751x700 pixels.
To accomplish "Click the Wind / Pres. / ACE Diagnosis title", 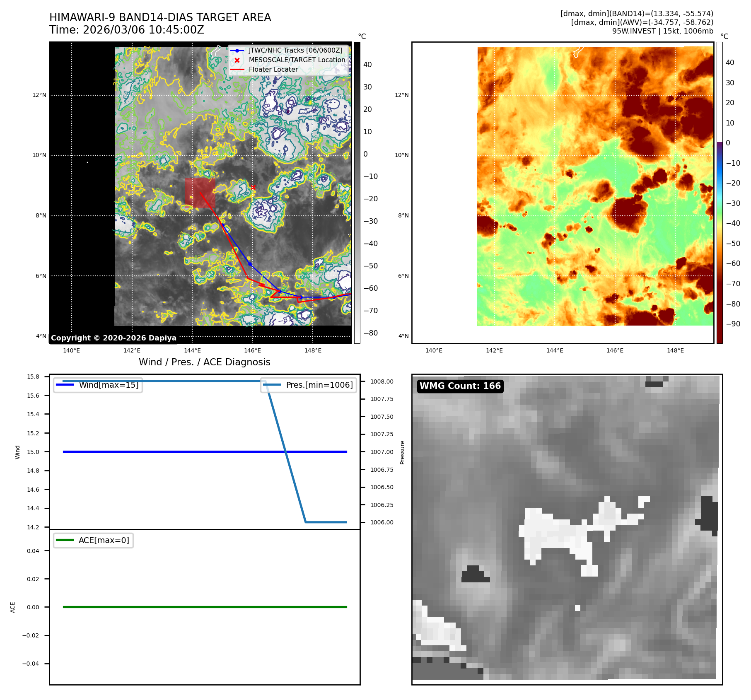I will 204,362.
